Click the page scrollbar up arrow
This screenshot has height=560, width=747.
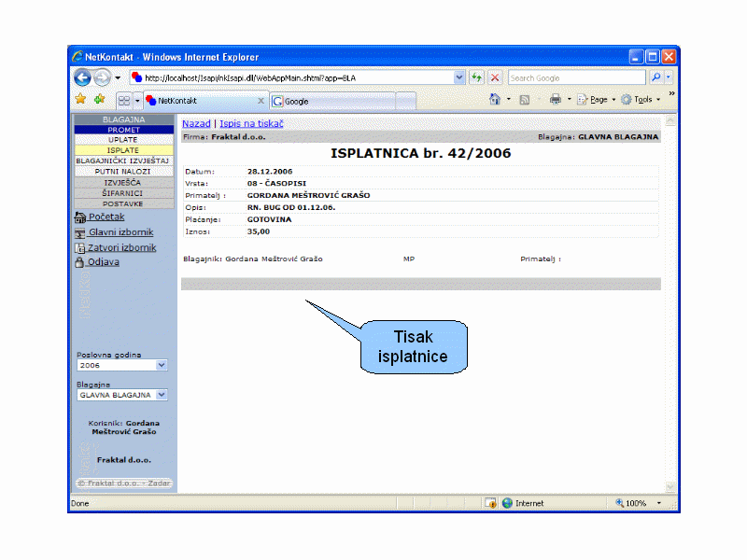click(670, 120)
